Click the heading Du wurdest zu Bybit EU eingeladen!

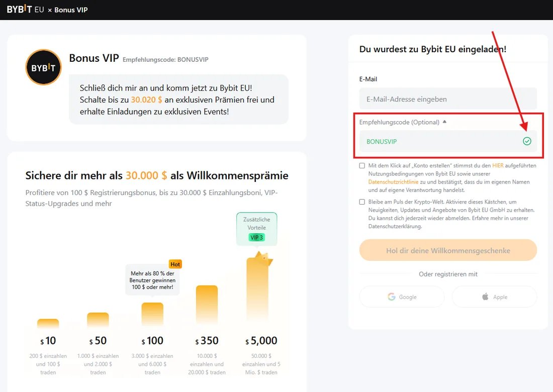(x=433, y=49)
